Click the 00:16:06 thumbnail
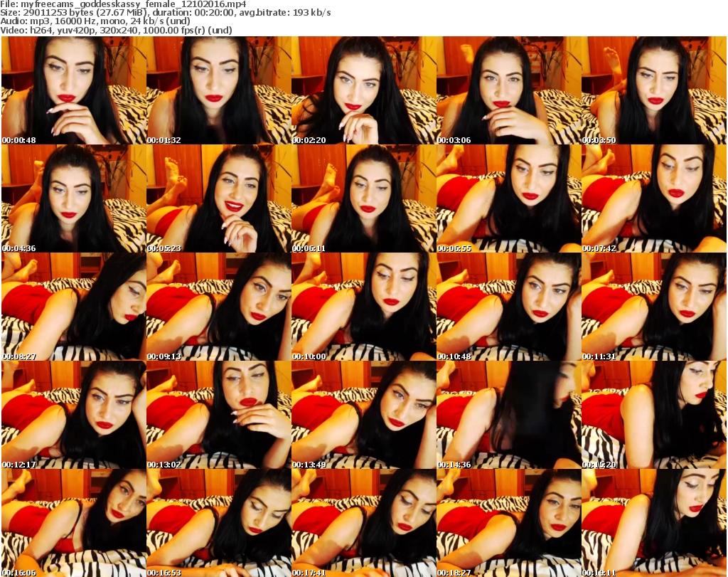This screenshot has width=728, height=577. click(74, 522)
